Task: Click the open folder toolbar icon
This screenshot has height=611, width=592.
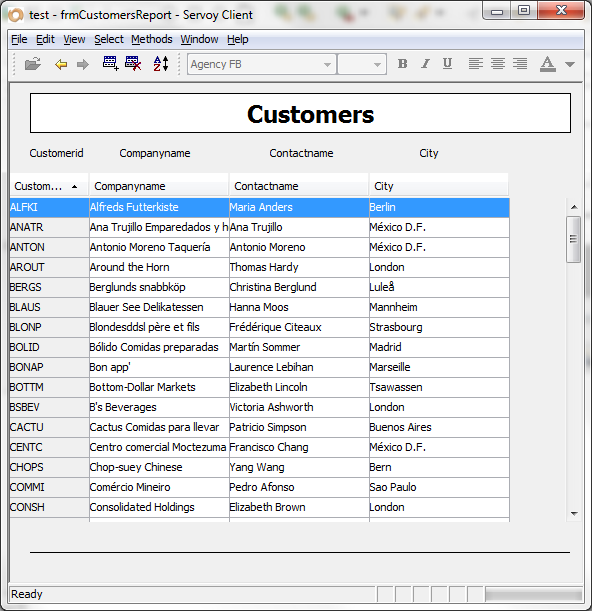Action: tap(33, 64)
